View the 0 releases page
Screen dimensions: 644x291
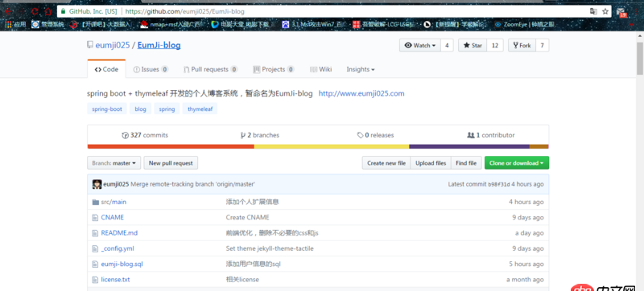click(375, 135)
